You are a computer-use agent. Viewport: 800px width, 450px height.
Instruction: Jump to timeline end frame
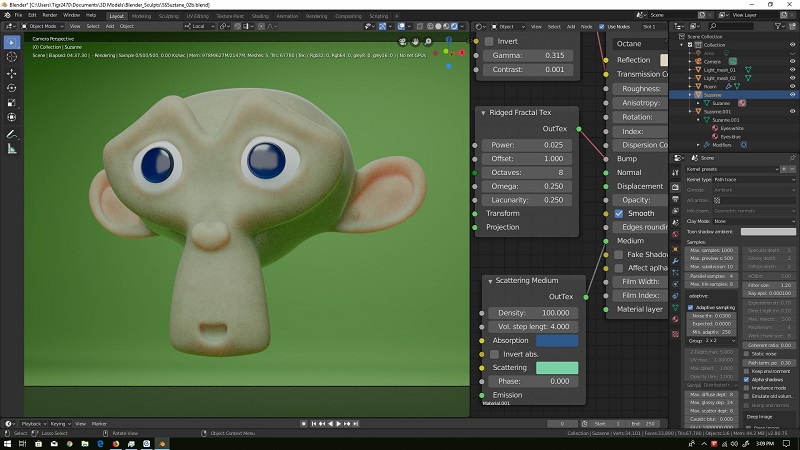tap(356, 423)
